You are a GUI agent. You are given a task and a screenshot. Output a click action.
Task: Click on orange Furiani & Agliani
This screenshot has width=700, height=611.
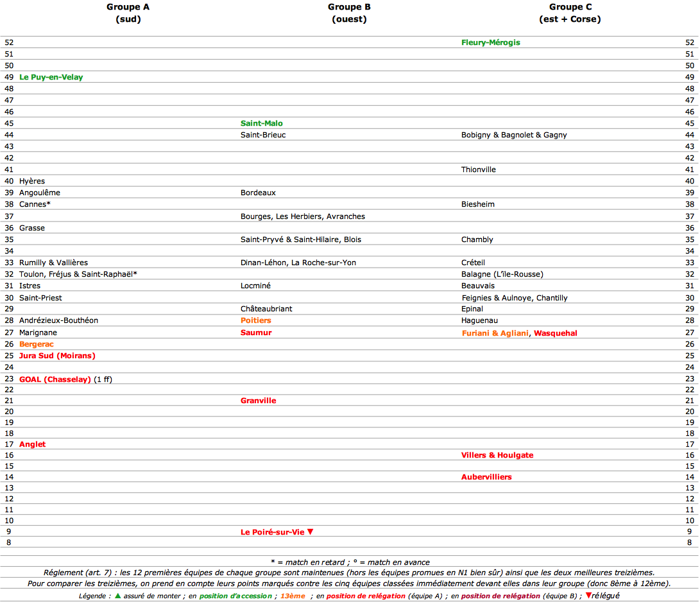click(495, 333)
